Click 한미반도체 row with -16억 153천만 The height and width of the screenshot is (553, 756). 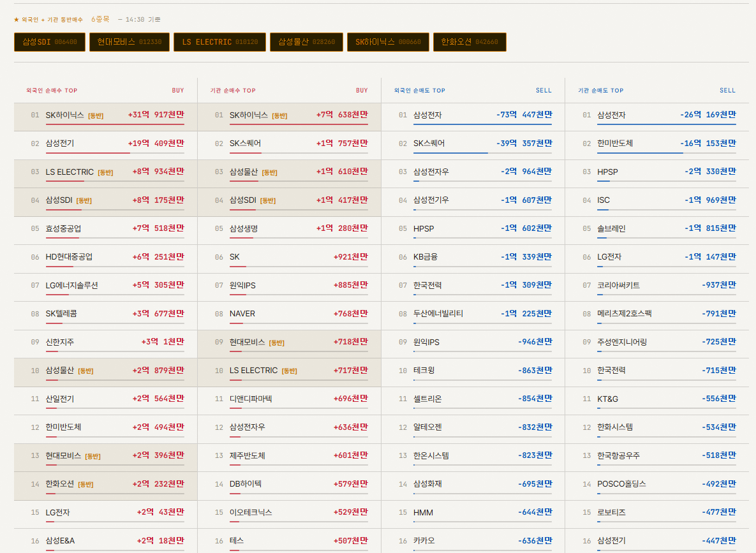pos(657,145)
